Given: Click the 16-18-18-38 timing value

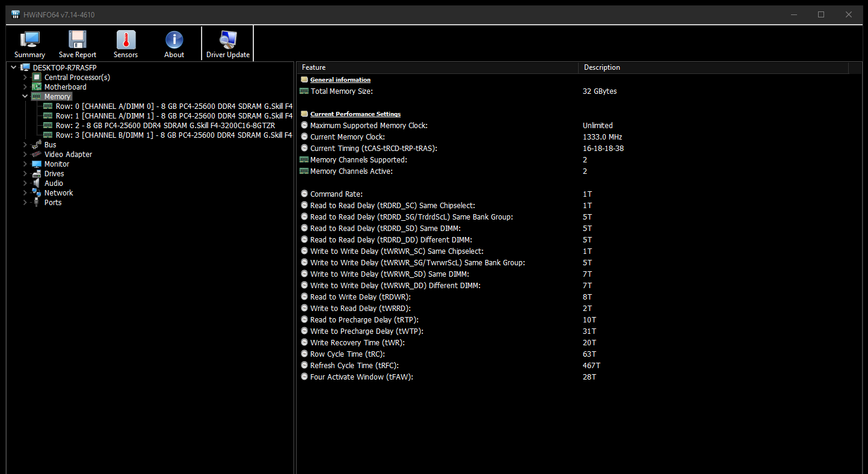Looking at the screenshot, I should click(x=603, y=149).
